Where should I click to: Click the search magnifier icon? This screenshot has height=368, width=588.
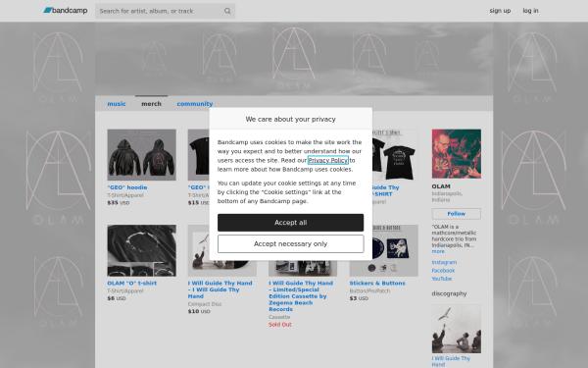[x=227, y=11]
